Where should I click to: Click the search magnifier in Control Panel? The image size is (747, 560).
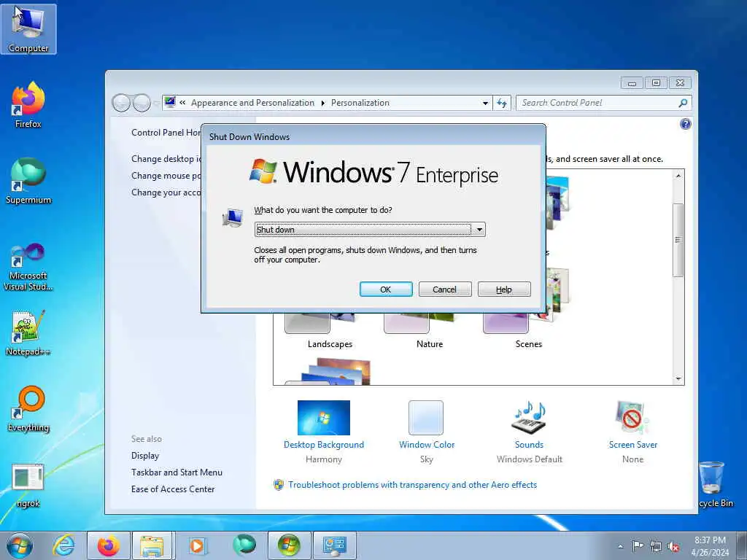pos(683,103)
